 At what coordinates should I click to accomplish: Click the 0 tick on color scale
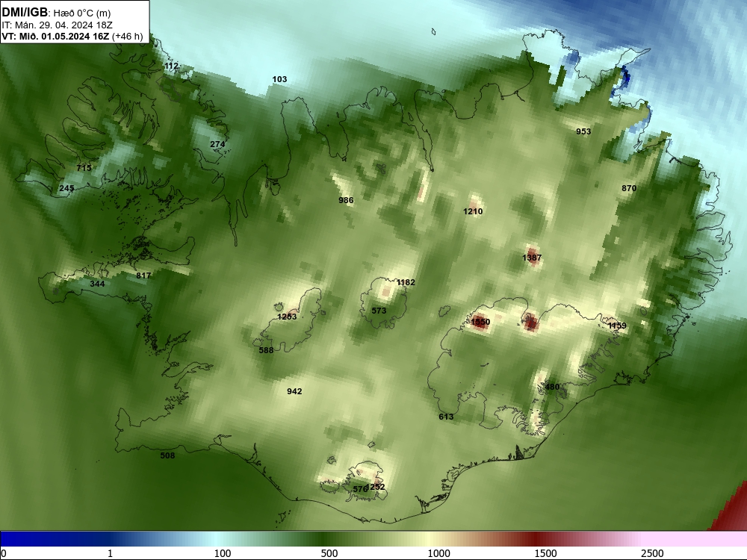pos(4,553)
